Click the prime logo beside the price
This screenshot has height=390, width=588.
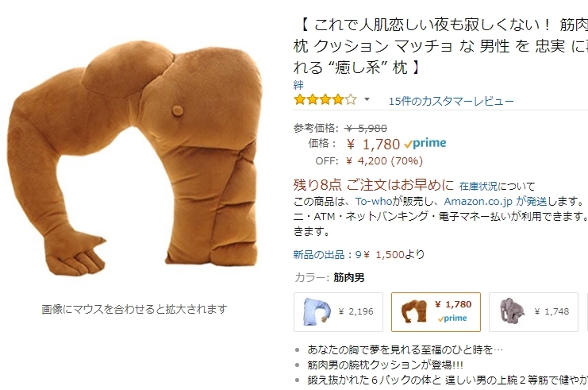pyautogui.click(x=425, y=144)
